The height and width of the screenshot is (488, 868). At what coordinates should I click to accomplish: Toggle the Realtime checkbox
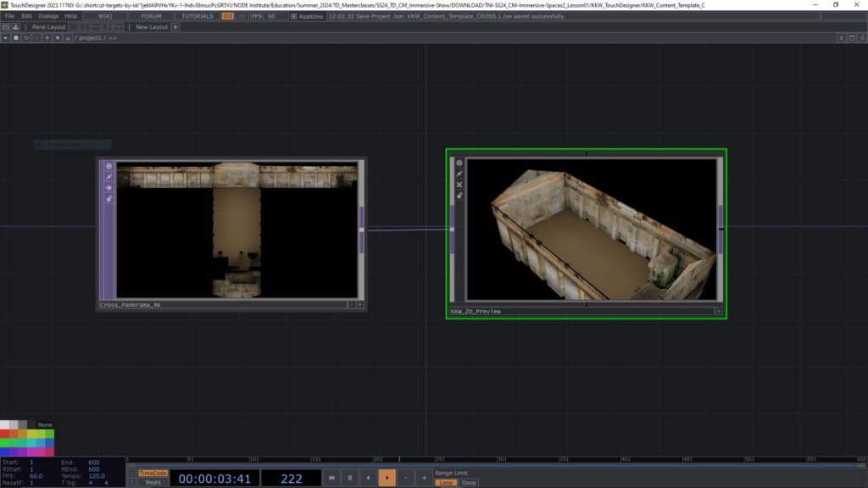[x=294, y=16]
